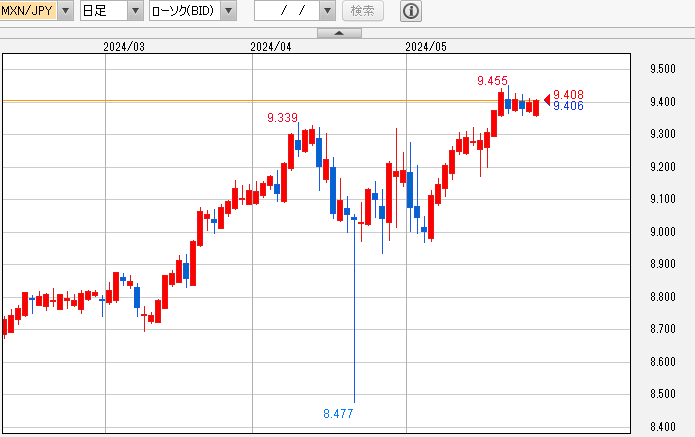Select the MXN/JPY currency pair field

(x=28, y=11)
